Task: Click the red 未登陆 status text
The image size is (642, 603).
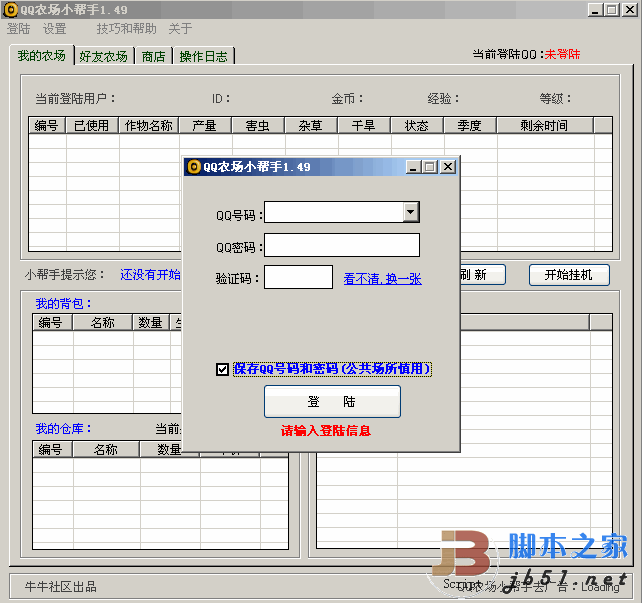Action: point(562,54)
